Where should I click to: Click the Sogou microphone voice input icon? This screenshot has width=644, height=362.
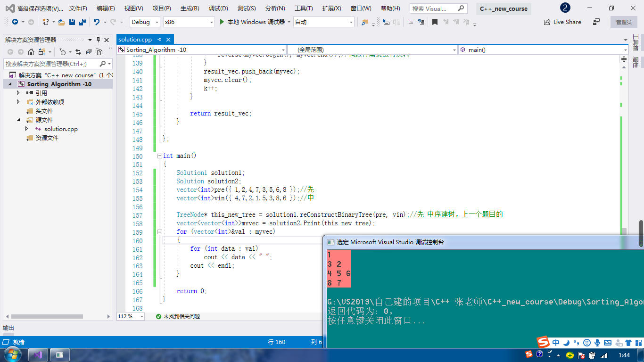597,343
